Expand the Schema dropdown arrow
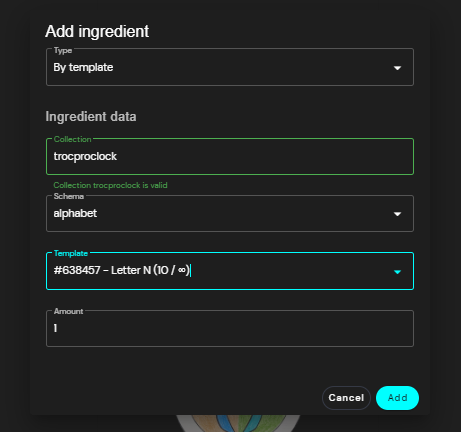Screen dimensions: 461x432 click(397, 214)
